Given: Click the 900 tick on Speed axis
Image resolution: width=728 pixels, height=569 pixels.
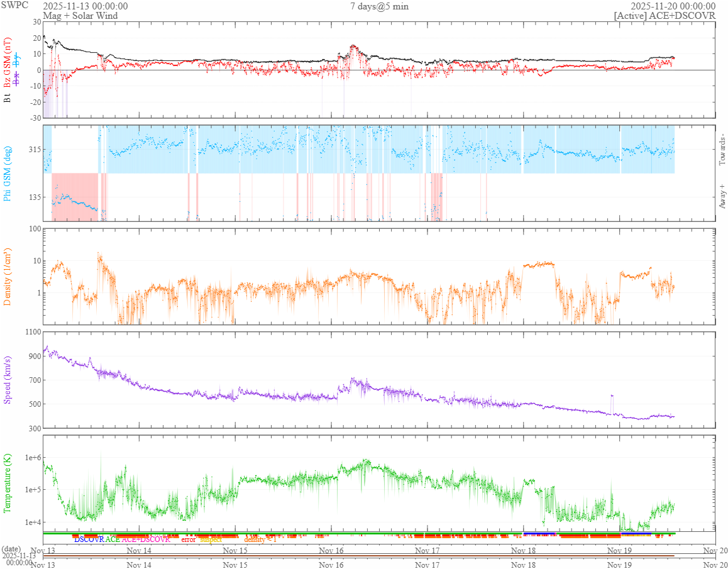Looking at the screenshot, I should point(36,356).
